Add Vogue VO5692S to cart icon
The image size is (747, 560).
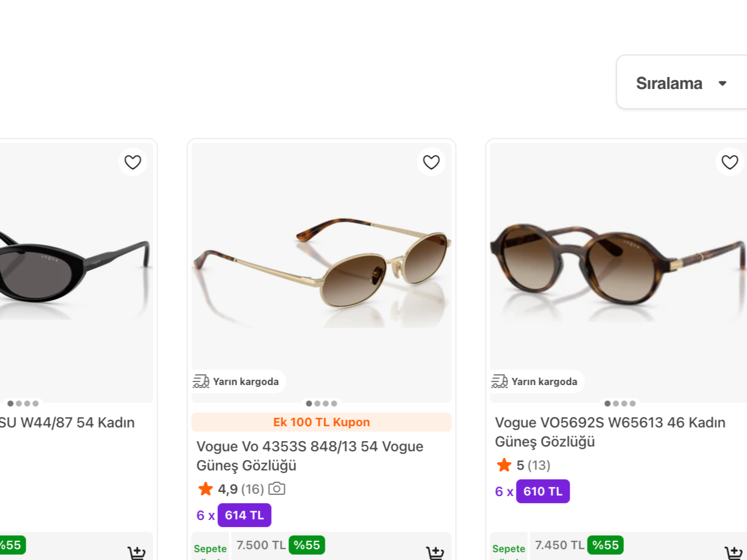734,553
